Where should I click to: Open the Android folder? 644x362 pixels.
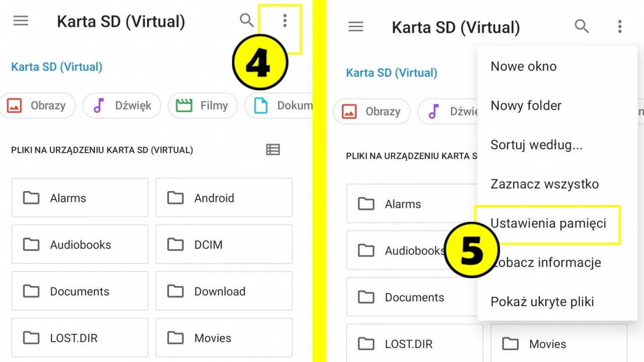(x=224, y=198)
